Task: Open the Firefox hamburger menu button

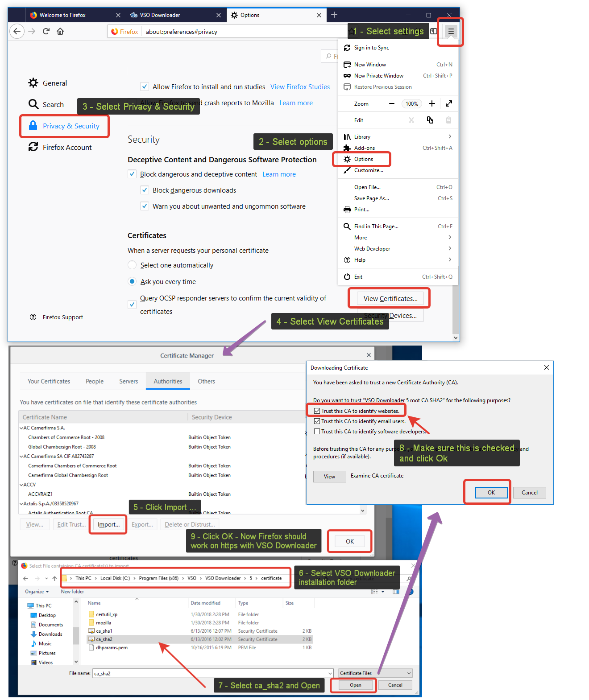Action: [451, 31]
